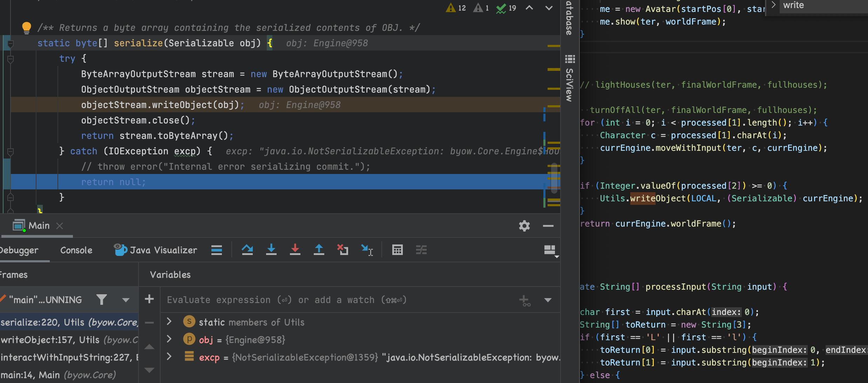The width and height of the screenshot is (868, 383).
Task: Click the add new watch plus button
Action: pos(149,299)
